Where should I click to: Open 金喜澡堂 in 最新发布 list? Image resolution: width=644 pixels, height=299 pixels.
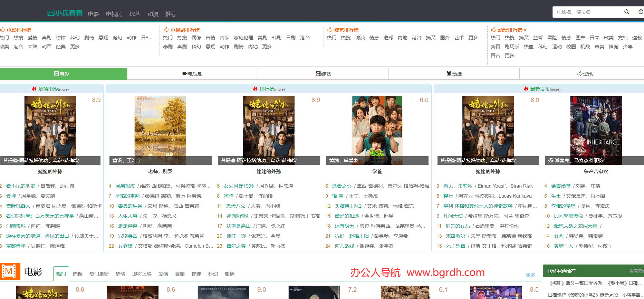coord(561,186)
